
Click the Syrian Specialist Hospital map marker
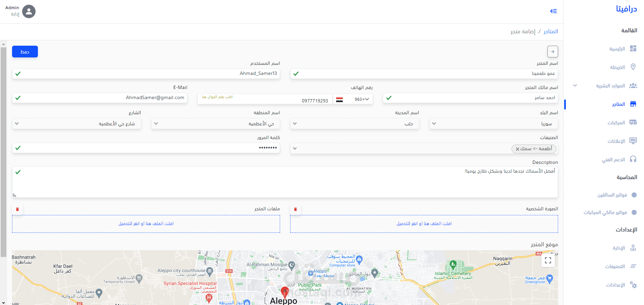coord(209,298)
